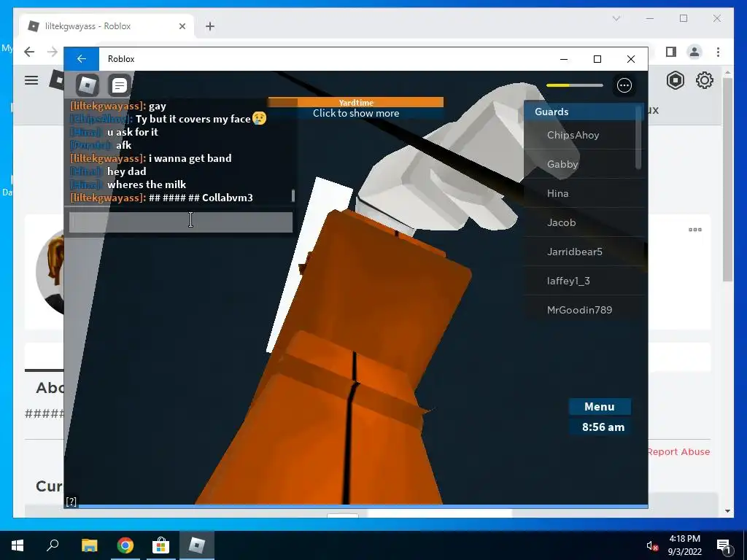Click 'Click to show more' under Yardtime
The image size is (747, 560).
click(356, 113)
